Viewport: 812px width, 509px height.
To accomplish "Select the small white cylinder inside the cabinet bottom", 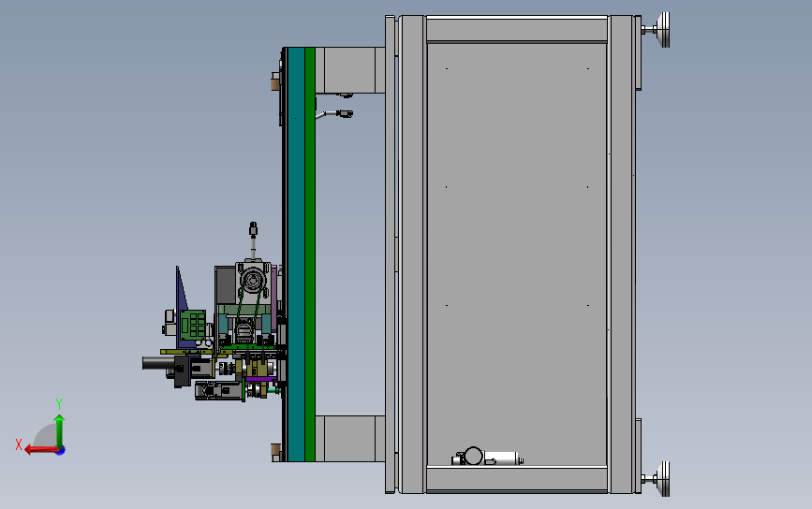I will point(502,458).
